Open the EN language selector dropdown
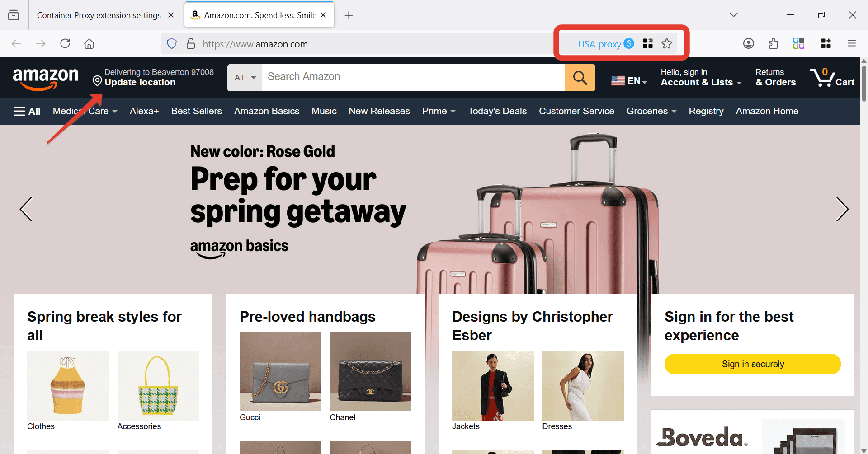 [629, 81]
